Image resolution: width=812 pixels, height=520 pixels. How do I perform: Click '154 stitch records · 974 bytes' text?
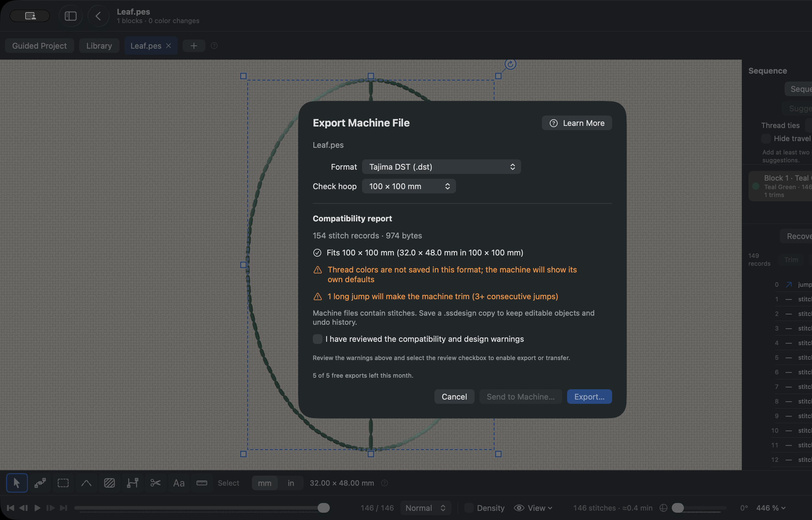pyautogui.click(x=367, y=236)
